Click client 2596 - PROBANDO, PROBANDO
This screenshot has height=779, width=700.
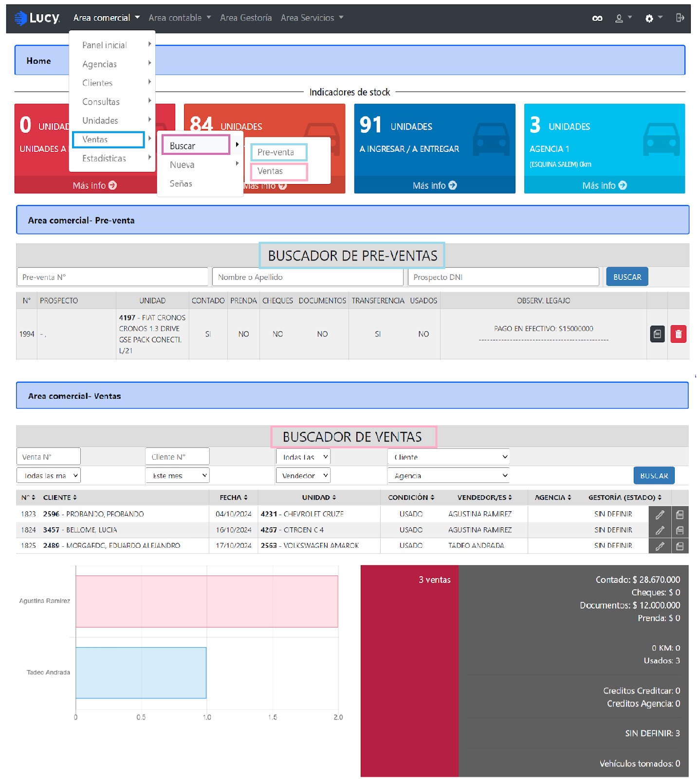click(x=93, y=514)
